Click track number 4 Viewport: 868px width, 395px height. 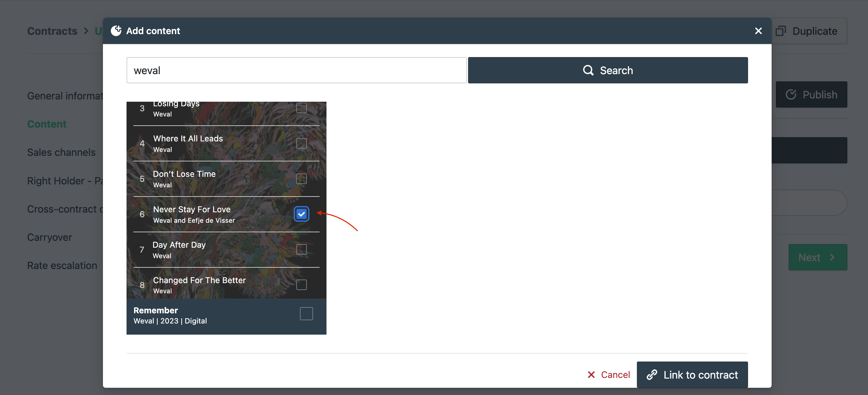[142, 143]
